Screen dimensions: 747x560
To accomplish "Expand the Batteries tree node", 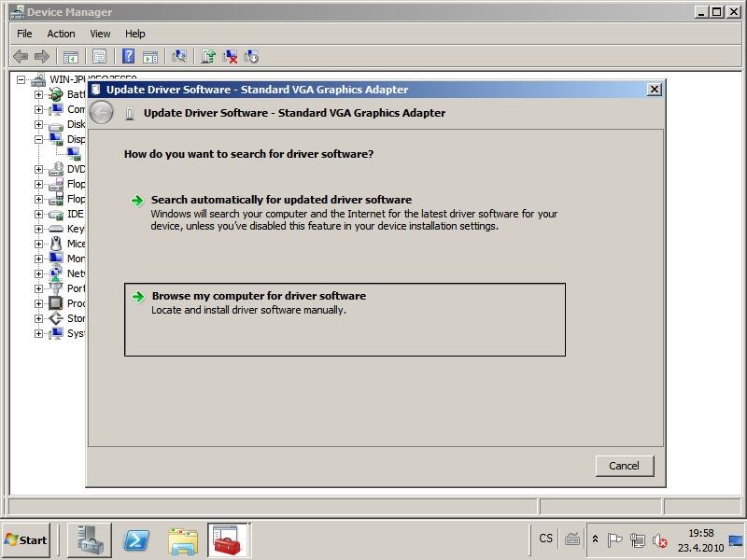I will 39,94.
